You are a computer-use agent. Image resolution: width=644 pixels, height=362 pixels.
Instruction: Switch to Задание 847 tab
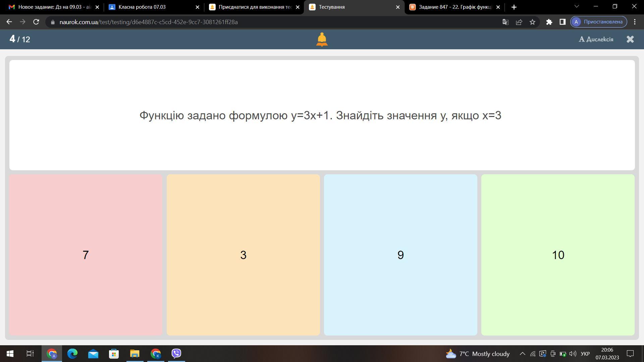(453, 7)
